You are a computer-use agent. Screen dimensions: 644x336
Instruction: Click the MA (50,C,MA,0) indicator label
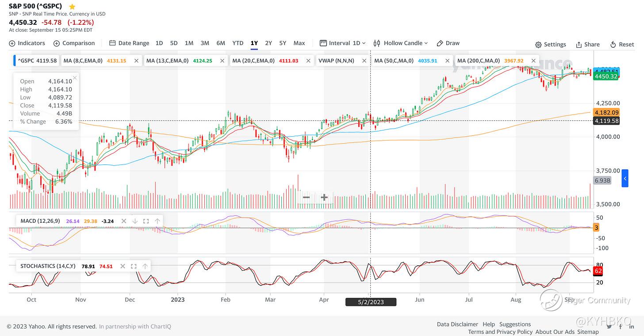point(394,61)
